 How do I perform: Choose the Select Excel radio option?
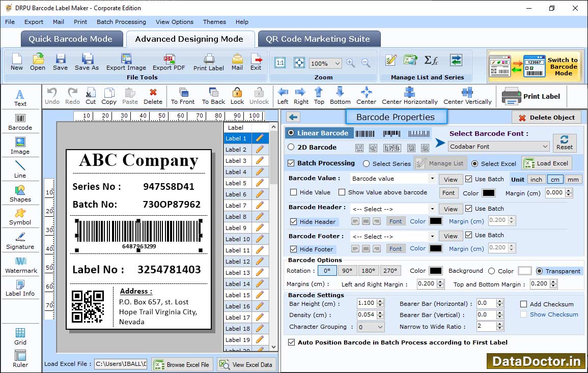click(475, 164)
